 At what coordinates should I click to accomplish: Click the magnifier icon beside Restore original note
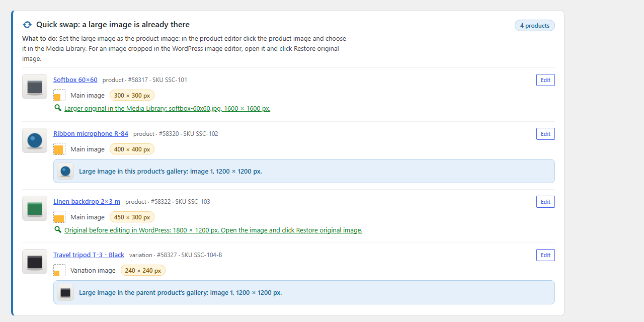coord(58,230)
